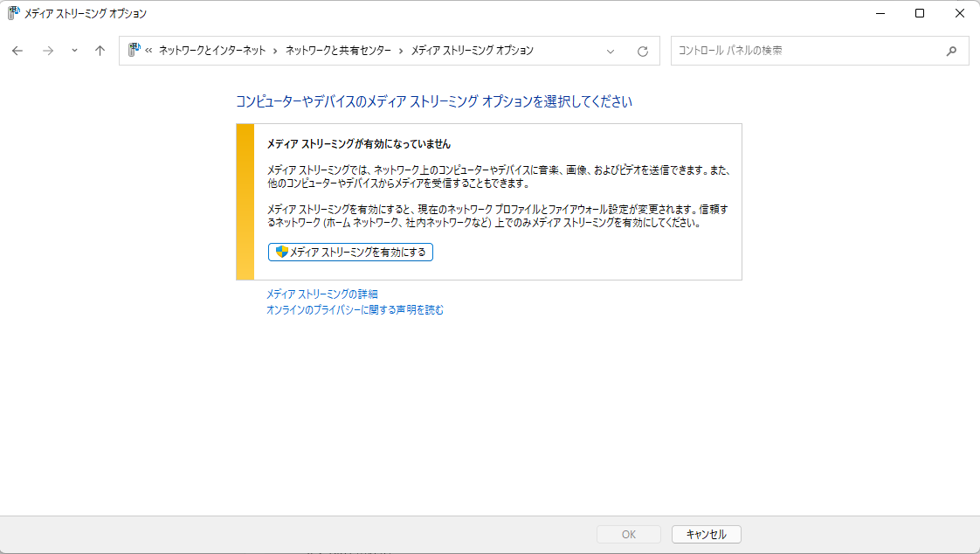The width and height of the screenshot is (980, 554).
Task: Click the キャンセル button
Action: [706, 534]
